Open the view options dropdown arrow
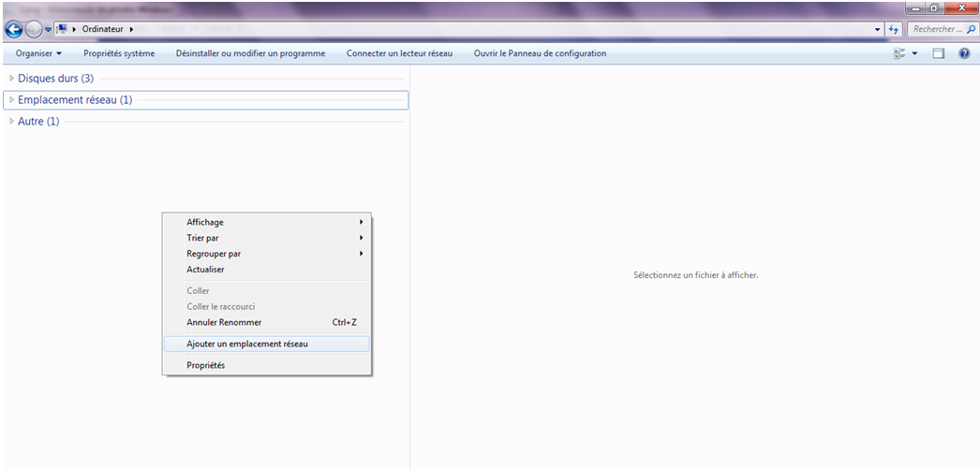Viewport: 980px width, 469px height. click(x=915, y=53)
